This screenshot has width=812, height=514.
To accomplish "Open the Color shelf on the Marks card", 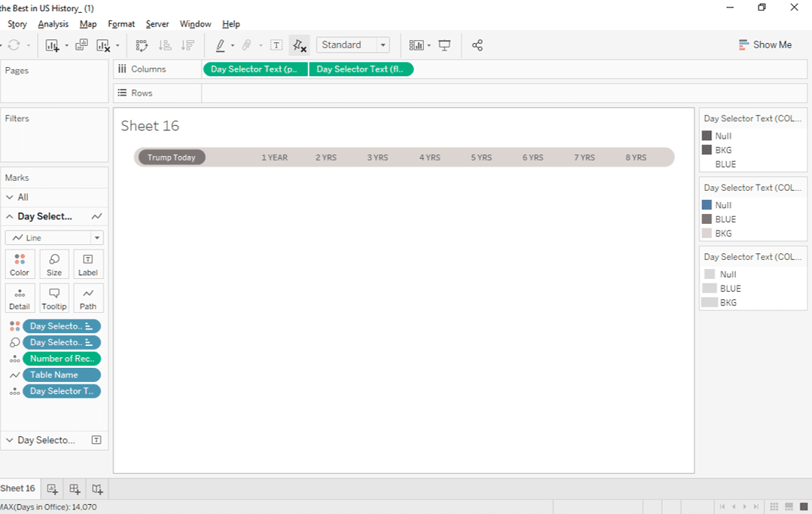I will click(20, 264).
